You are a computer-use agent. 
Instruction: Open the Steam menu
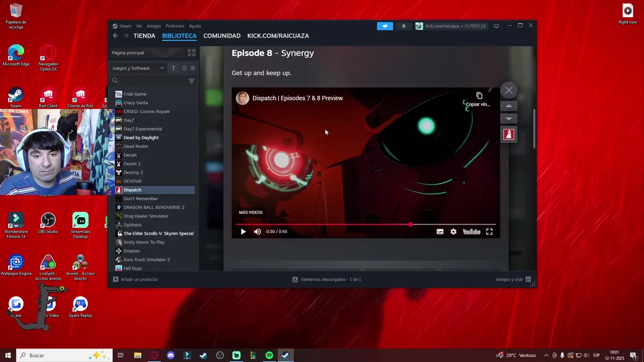125,26
